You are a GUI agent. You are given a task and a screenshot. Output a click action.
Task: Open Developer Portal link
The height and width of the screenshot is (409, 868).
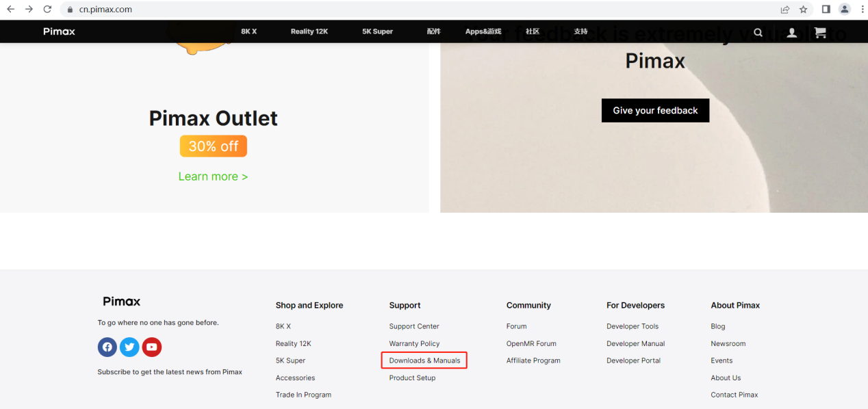pyautogui.click(x=634, y=360)
